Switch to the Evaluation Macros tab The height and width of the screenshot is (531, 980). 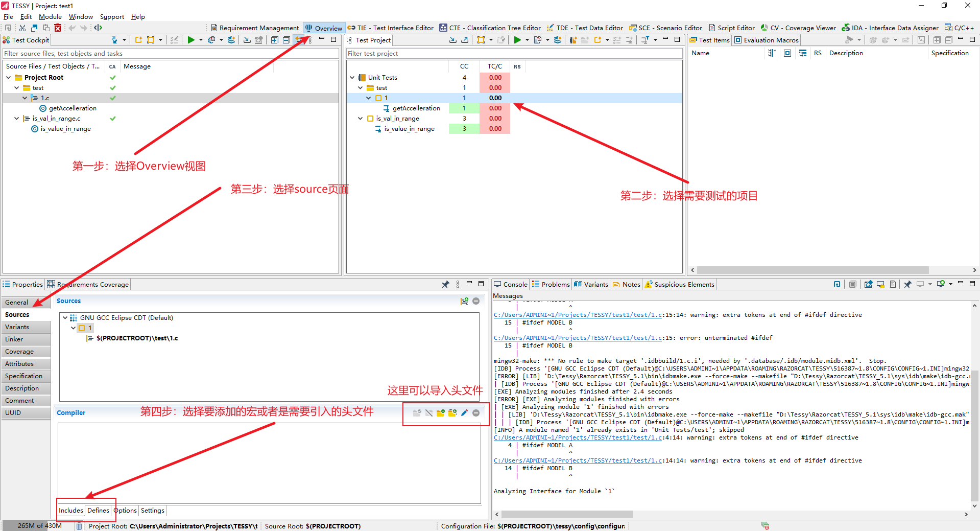coord(767,40)
